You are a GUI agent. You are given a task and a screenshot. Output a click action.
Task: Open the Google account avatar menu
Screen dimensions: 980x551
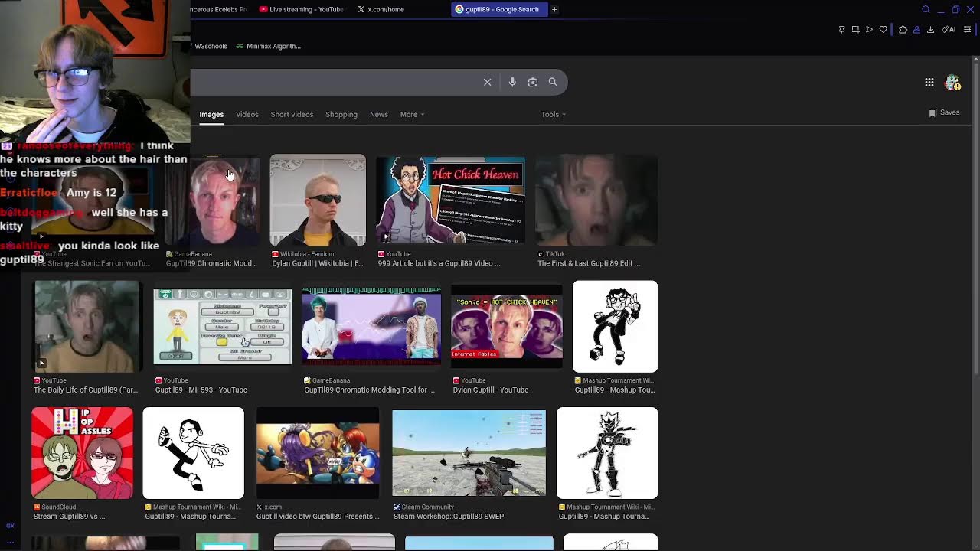pos(952,82)
